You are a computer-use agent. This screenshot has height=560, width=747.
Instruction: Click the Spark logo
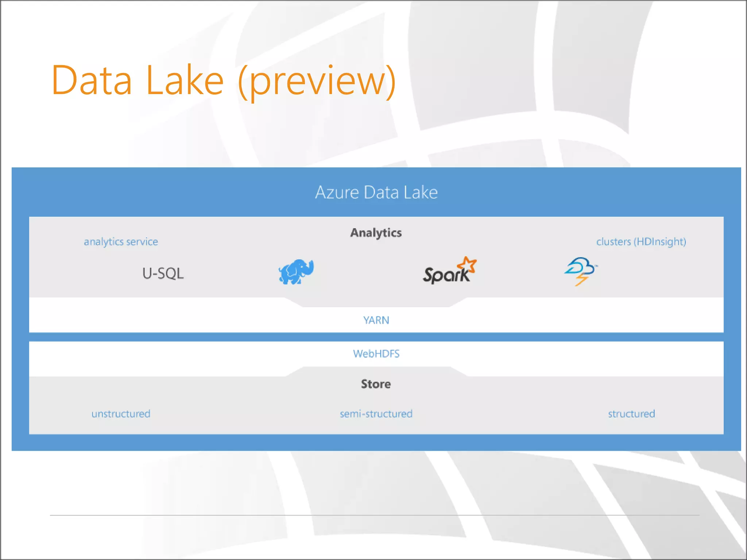pyautogui.click(x=450, y=271)
